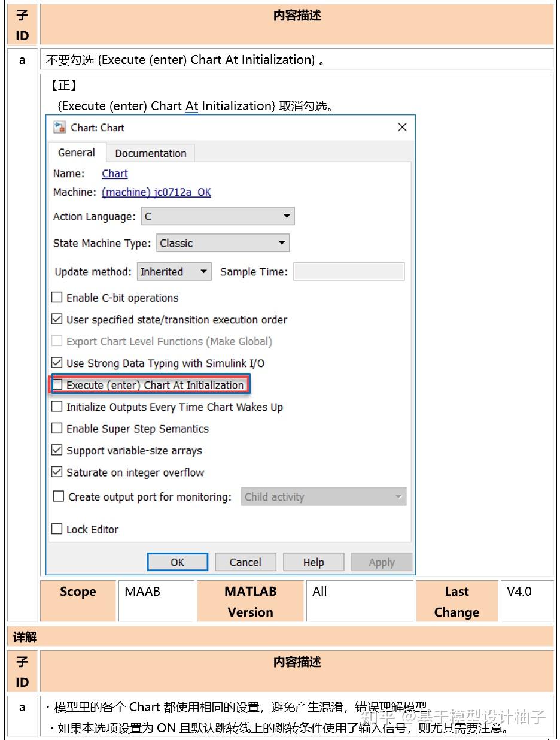Enable Super Step Semantics
The width and height of the screenshot is (560, 740).
(57, 428)
